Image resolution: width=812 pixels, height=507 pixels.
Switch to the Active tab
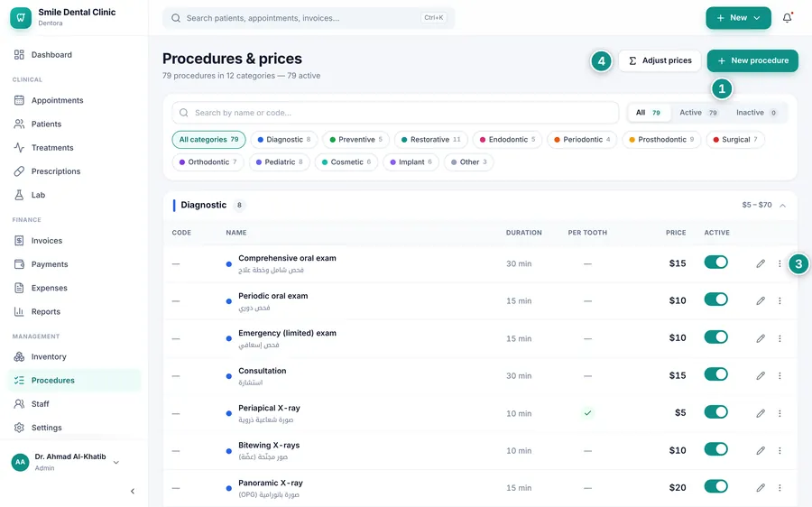698,113
